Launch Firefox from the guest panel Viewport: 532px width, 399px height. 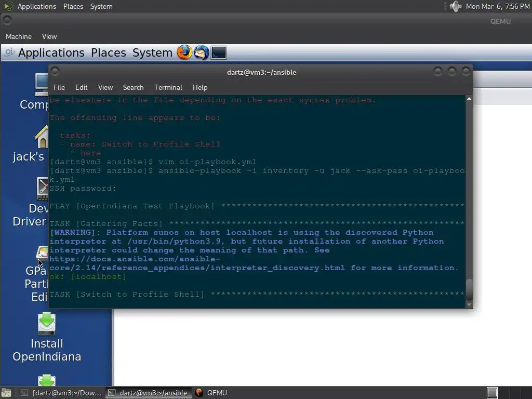coord(184,52)
